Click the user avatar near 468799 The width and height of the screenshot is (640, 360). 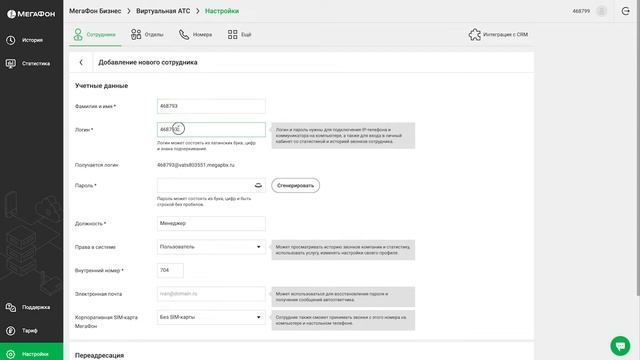pos(601,11)
